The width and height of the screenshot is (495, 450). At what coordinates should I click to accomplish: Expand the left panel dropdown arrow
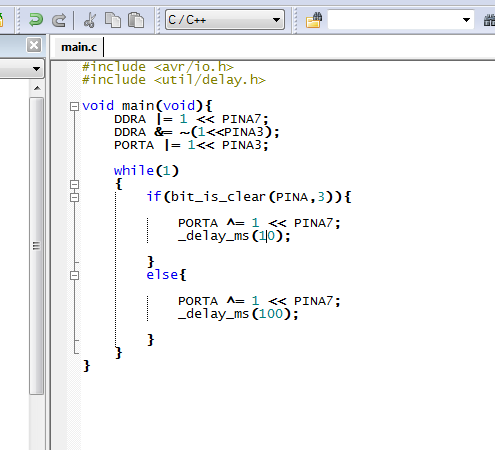(x=36, y=69)
